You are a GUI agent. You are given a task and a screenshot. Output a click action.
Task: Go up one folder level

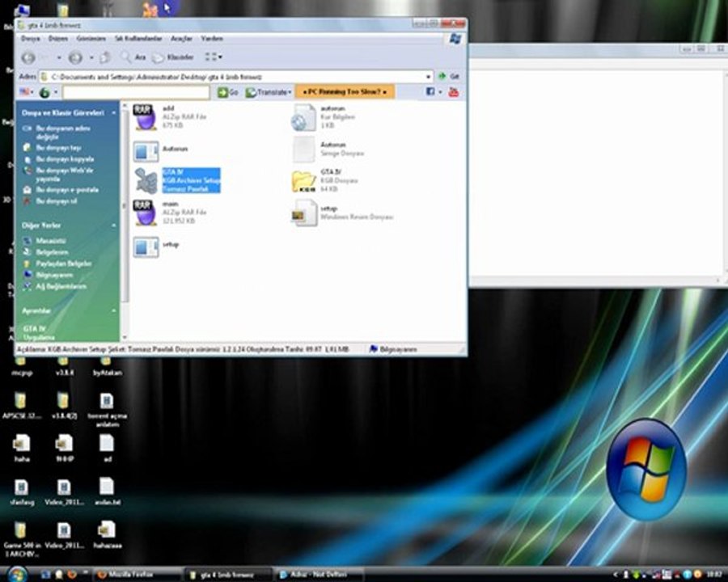click(105, 57)
